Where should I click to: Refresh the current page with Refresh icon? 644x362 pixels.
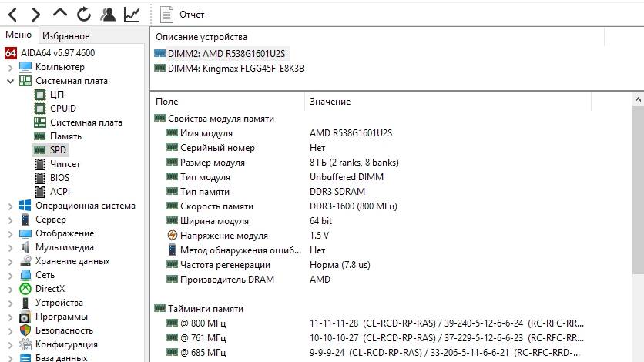(x=84, y=14)
